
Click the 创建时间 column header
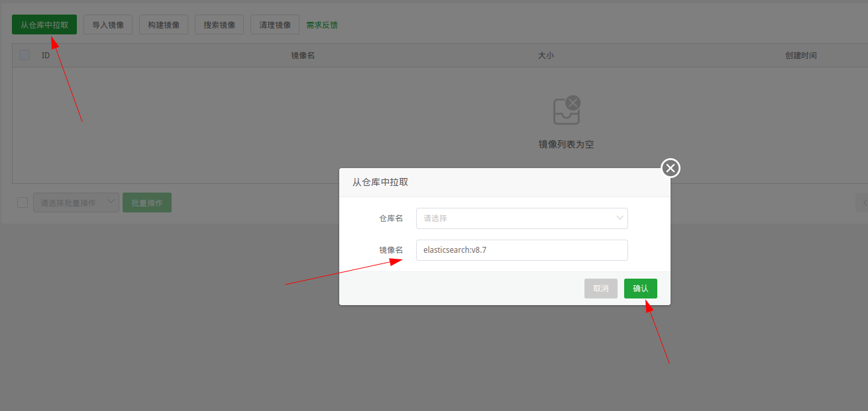(801, 56)
